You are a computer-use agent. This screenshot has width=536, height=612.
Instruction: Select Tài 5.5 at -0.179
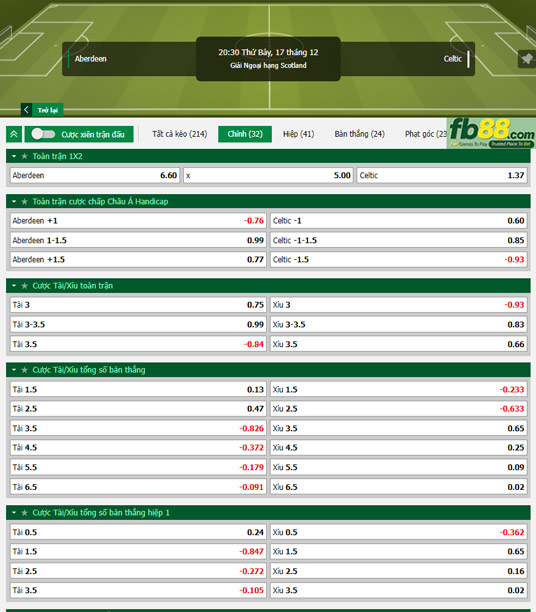coord(138,467)
